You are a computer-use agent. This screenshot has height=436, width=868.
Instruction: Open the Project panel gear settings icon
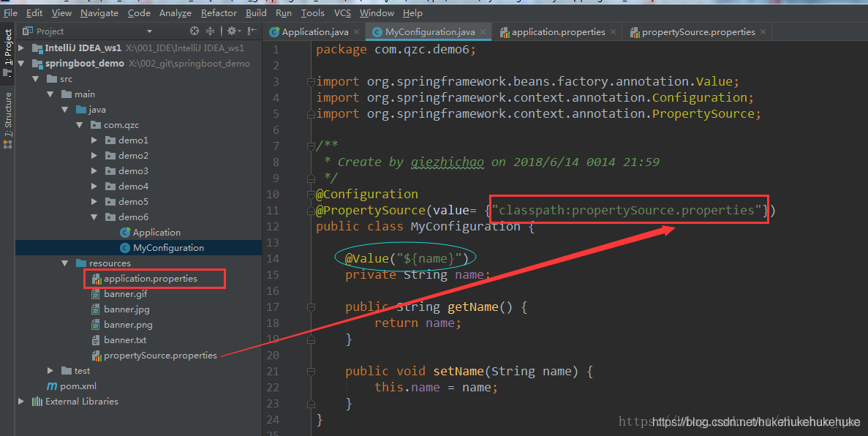(x=232, y=31)
